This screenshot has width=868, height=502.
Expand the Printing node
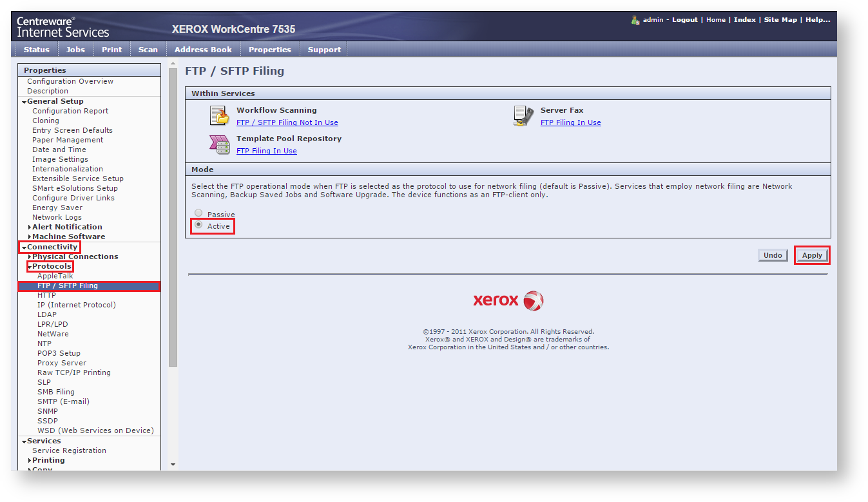(x=30, y=461)
